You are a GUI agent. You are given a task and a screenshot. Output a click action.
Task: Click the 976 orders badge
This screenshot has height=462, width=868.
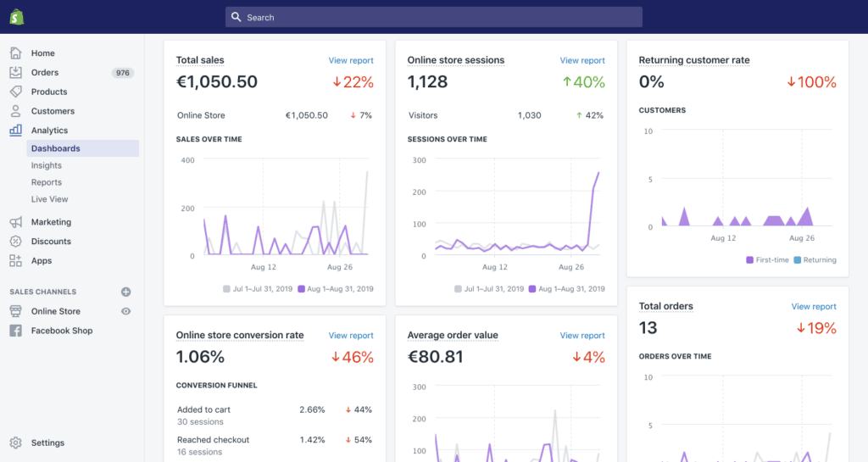tap(122, 73)
